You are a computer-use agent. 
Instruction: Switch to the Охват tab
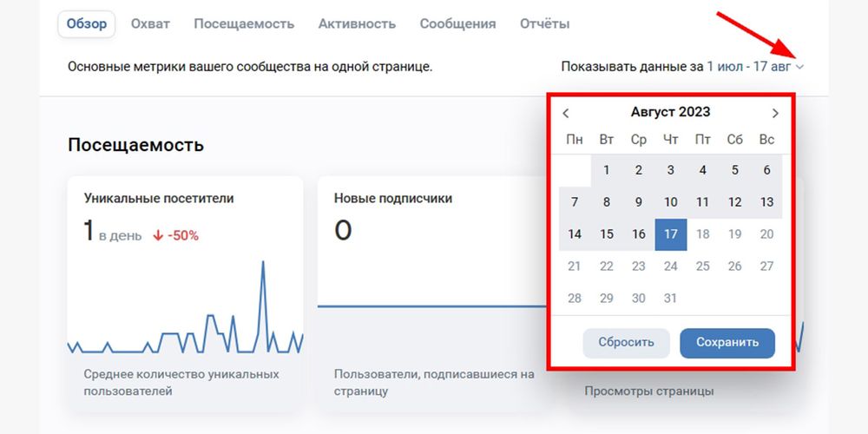[150, 23]
